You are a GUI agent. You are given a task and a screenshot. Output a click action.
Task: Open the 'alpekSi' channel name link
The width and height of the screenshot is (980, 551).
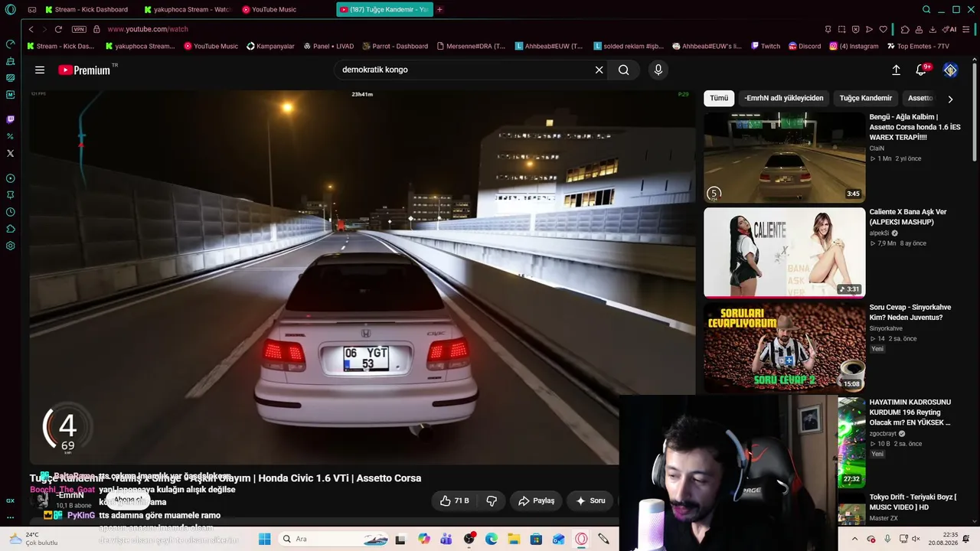point(879,233)
